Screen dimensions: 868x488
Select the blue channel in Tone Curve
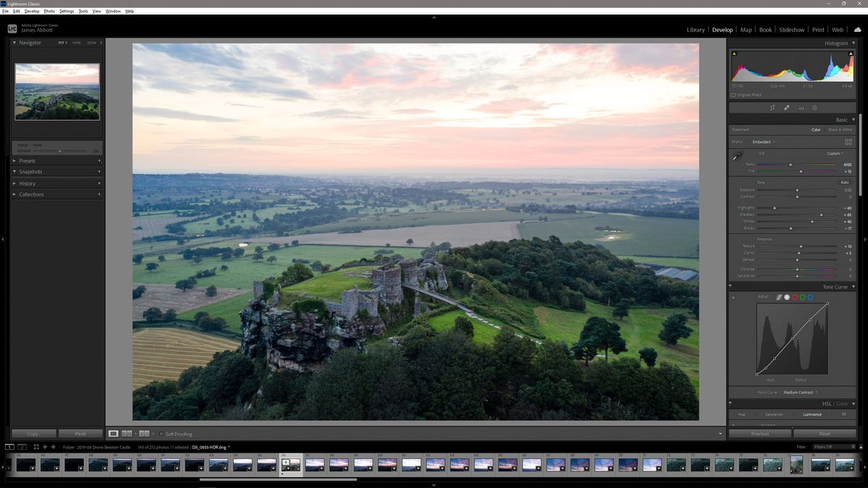(810, 297)
